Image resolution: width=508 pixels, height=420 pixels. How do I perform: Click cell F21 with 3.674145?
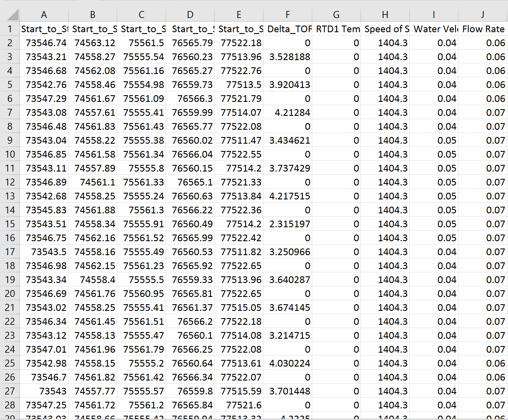[x=288, y=307]
